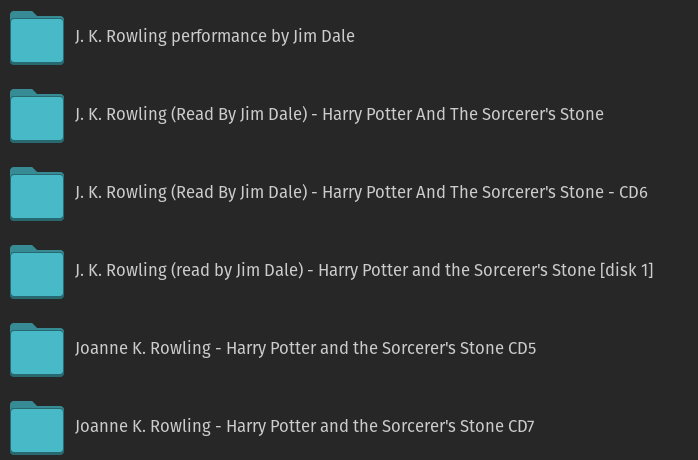The height and width of the screenshot is (460, 698).
Task: Click the folder name containing '(read by Jim Dale)' lowercase
Action: click(364, 270)
